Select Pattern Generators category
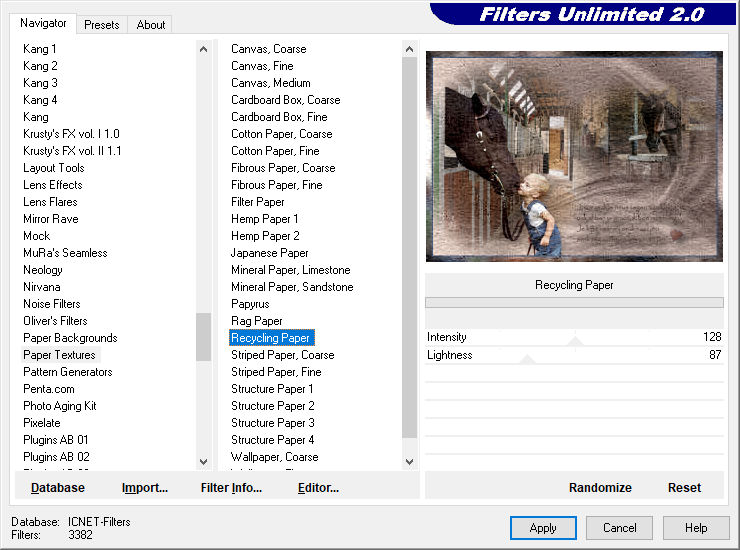740x550 pixels. (67, 372)
